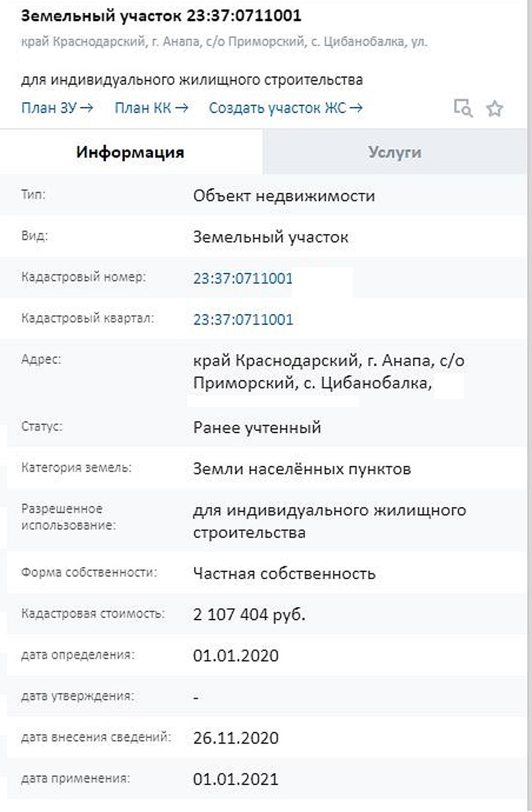Click the Ранее учтенный status value
532x812 pixels.
(257, 428)
